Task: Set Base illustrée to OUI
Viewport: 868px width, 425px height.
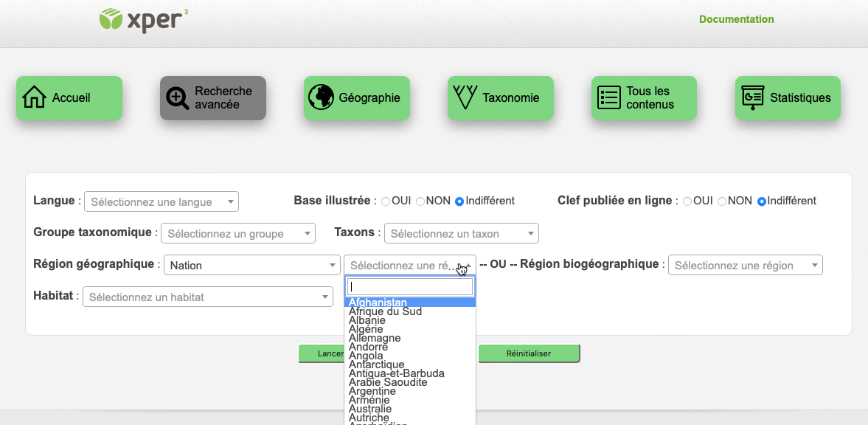Action: (386, 201)
